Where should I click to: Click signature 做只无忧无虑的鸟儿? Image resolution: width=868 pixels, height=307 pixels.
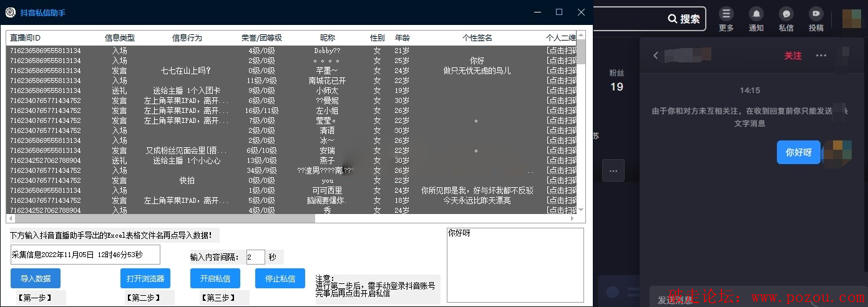[477, 71]
